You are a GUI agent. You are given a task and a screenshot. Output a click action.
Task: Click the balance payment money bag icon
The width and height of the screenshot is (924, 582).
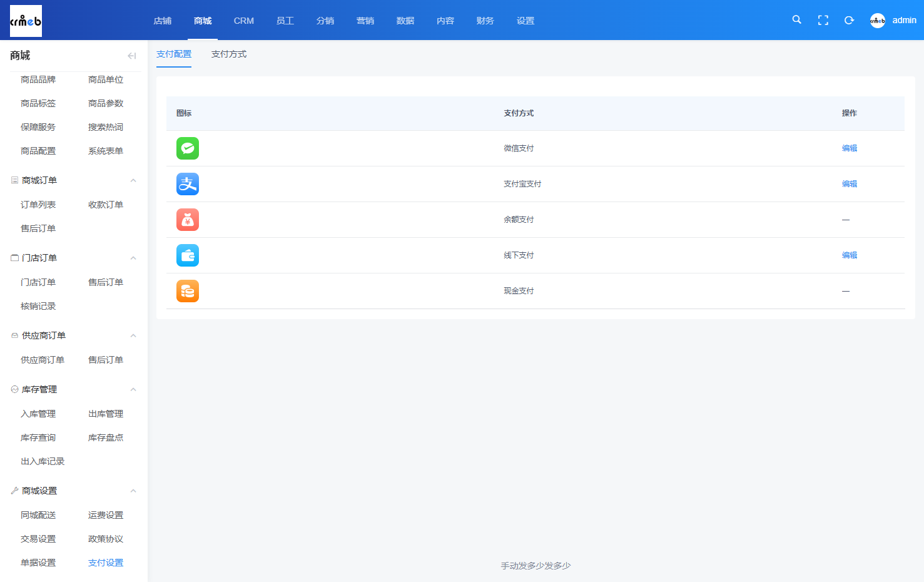click(188, 220)
